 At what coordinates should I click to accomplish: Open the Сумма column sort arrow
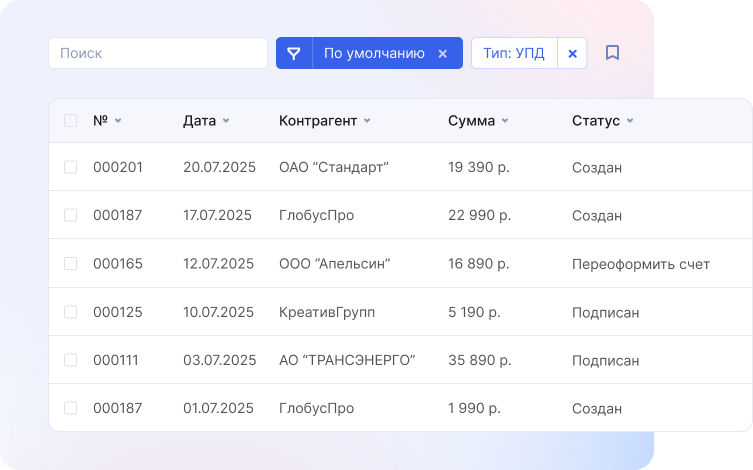coord(505,121)
